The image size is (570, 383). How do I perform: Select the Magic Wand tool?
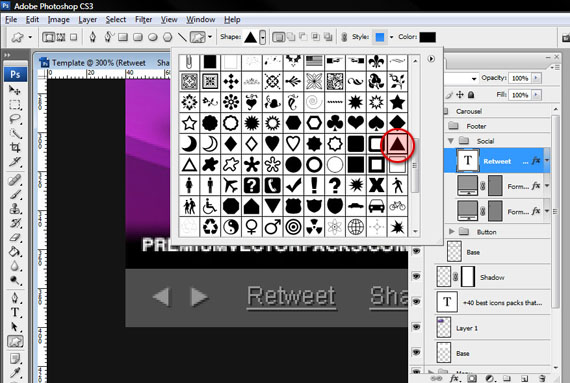(15, 134)
